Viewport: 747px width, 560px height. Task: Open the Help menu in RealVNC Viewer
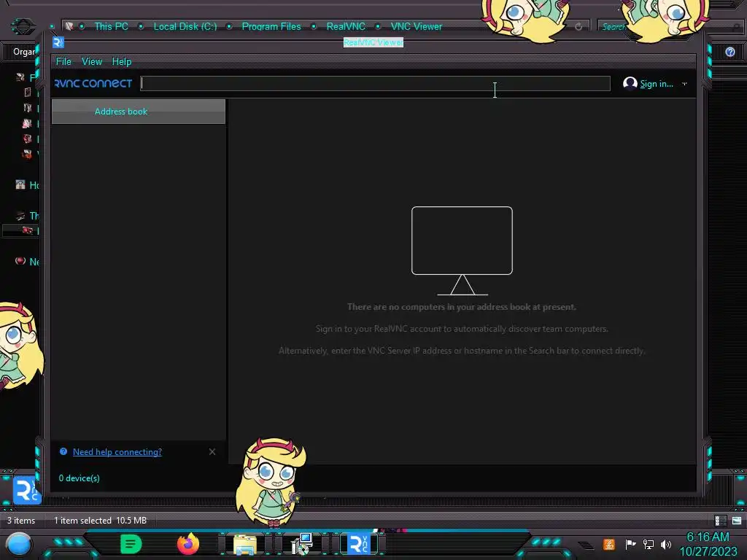point(122,61)
